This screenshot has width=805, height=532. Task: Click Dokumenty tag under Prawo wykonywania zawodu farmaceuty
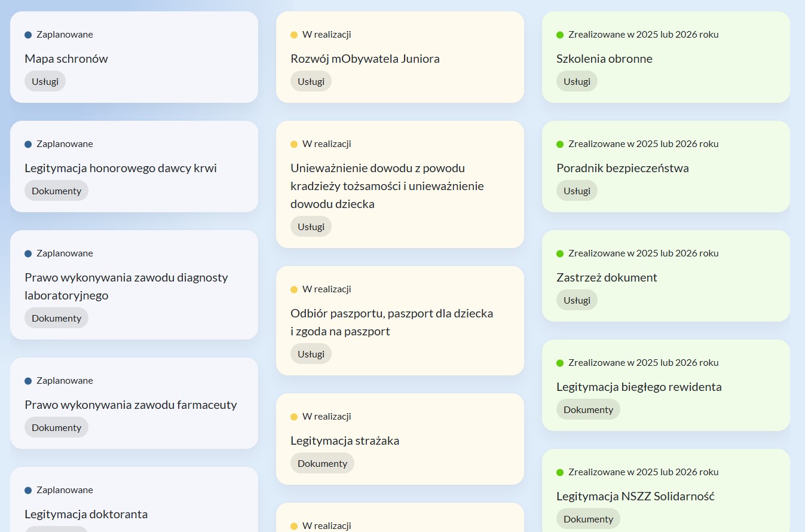[56, 427]
